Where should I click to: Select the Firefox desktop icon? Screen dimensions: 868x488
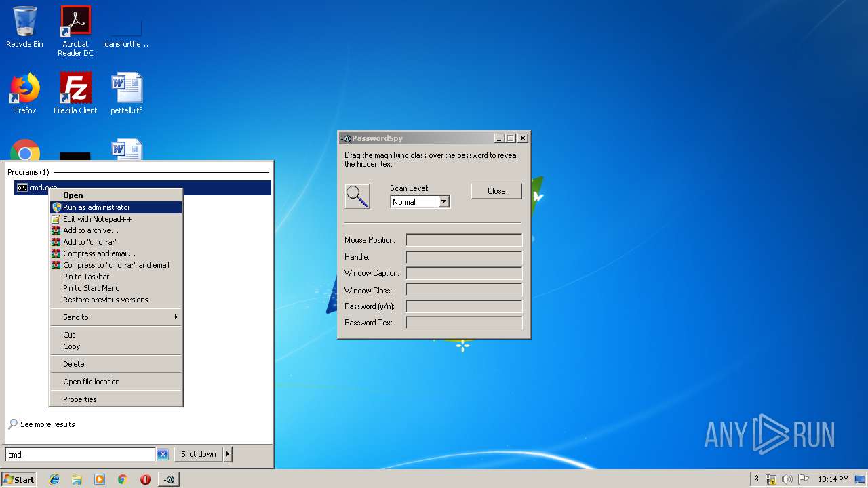point(24,93)
